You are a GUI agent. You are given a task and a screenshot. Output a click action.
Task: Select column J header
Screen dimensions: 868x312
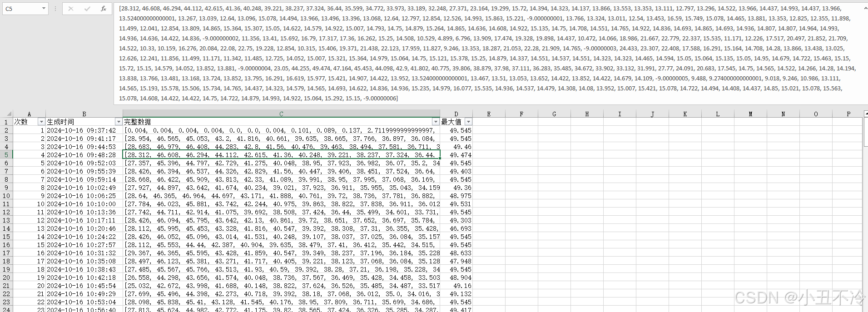[652, 114]
